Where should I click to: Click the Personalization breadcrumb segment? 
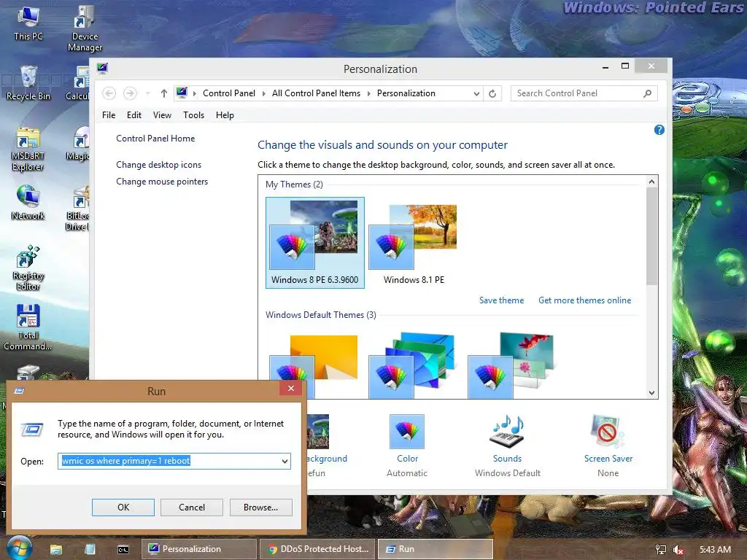(x=406, y=93)
